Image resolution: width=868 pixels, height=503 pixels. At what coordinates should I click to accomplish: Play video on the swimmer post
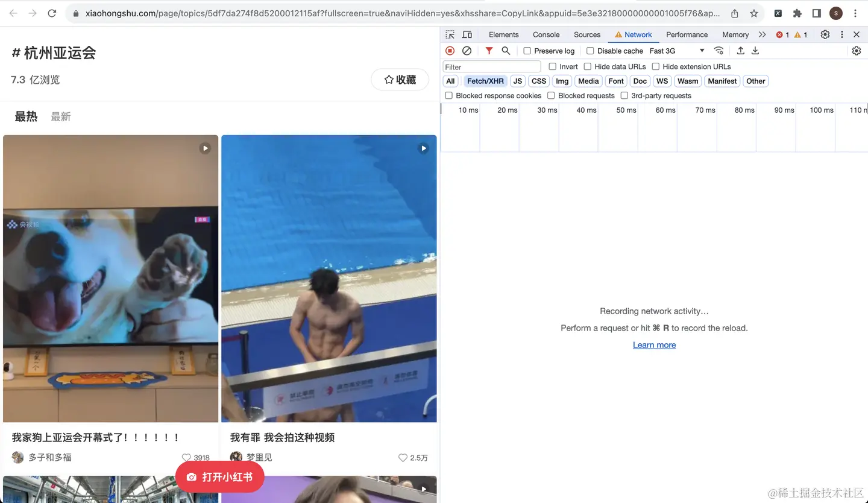[424, 148]
